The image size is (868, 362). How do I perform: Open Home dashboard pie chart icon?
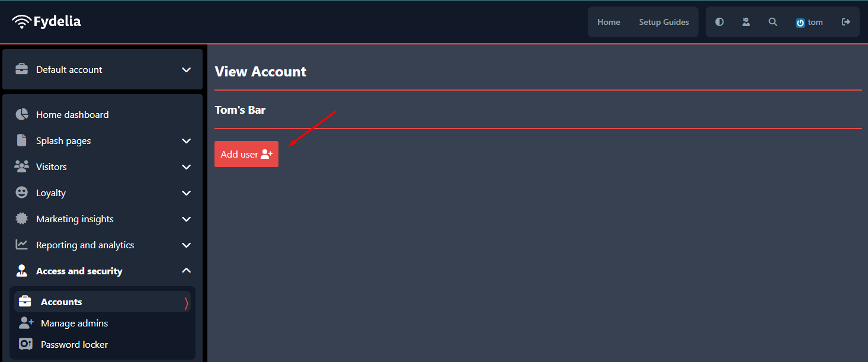22,114
